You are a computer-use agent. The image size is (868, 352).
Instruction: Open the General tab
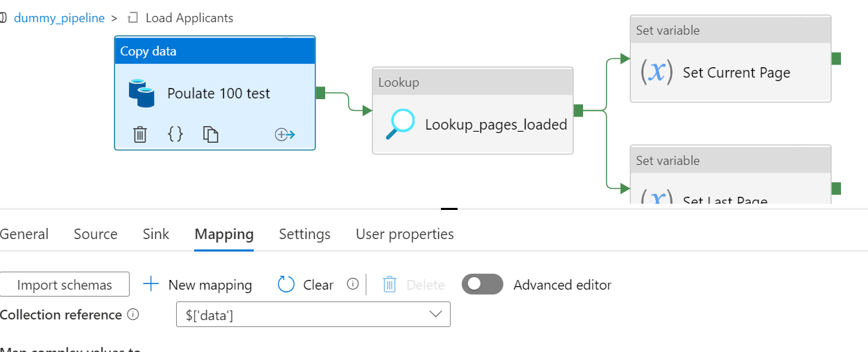tap(24, 234)
